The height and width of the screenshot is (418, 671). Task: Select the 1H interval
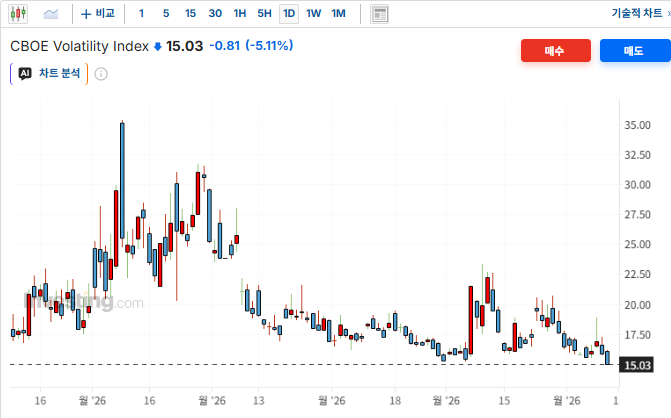click(x=240, y=14)
